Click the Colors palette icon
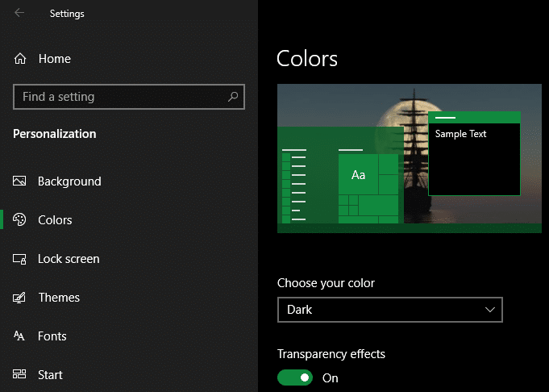The image size is (549, 392). tap(19, 219)
